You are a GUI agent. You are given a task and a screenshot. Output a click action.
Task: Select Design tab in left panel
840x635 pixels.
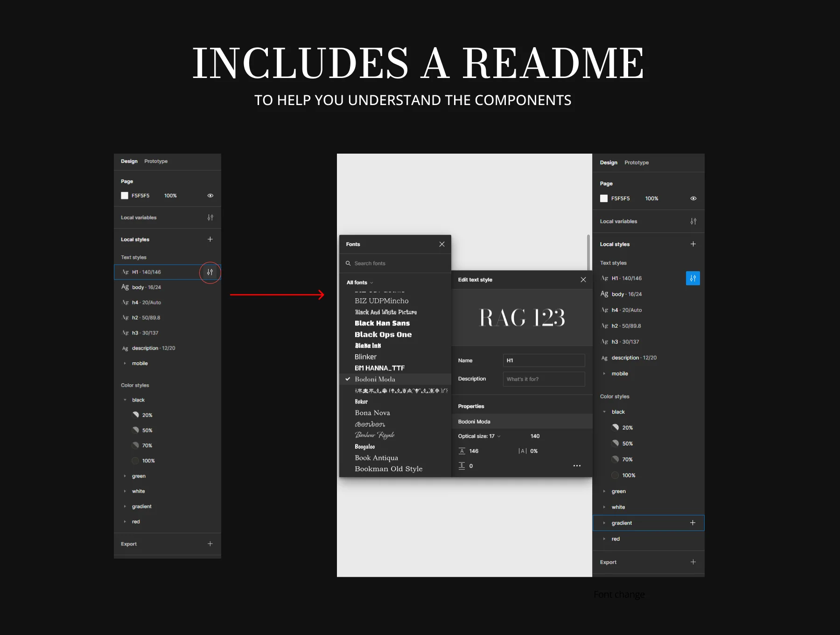coord(129,161)
